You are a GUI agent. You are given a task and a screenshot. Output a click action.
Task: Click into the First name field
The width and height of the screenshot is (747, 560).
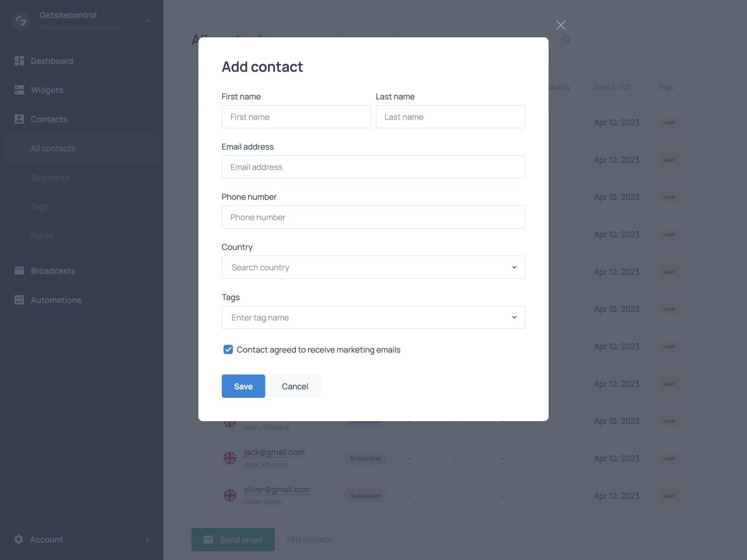click(x=296, y=117)
